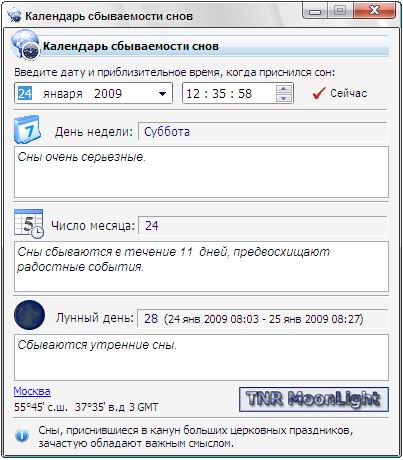Click the blue info icon at bottom

(x=22, y=435)
